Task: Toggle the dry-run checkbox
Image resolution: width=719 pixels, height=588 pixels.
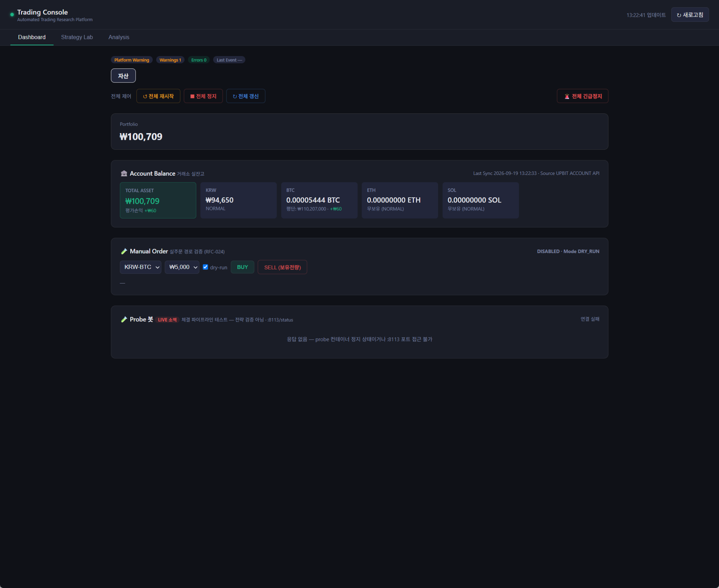Action: click(x=205, y=267)
